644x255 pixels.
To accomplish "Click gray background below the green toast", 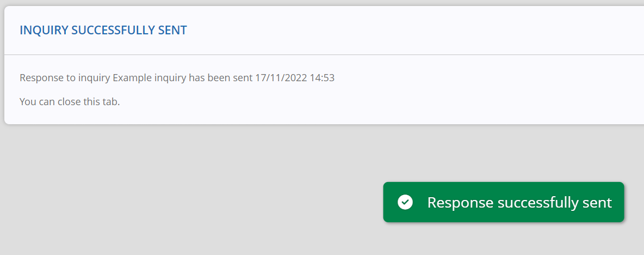I will 504,239.
